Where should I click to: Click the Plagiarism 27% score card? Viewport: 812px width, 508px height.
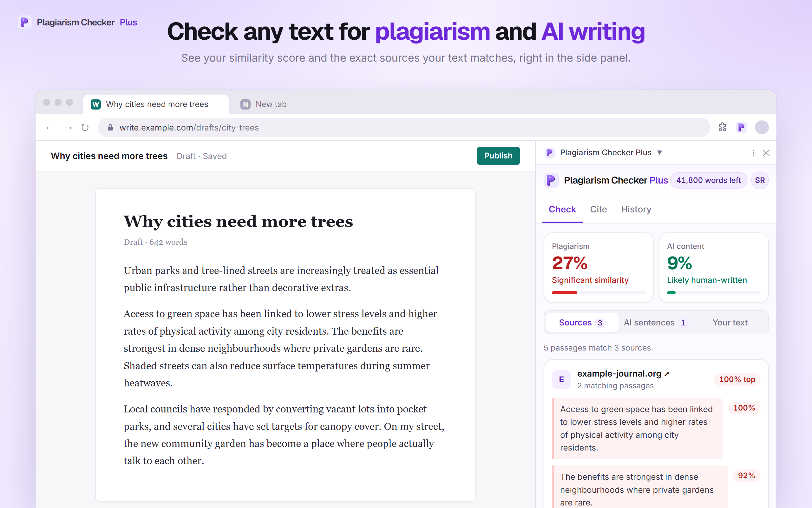click(598, 267)
